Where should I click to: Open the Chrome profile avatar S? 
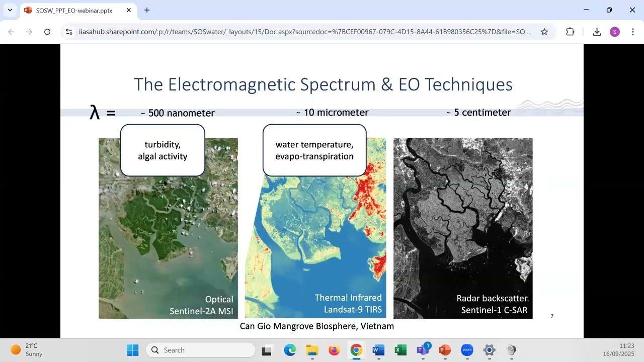coord(614,32)
